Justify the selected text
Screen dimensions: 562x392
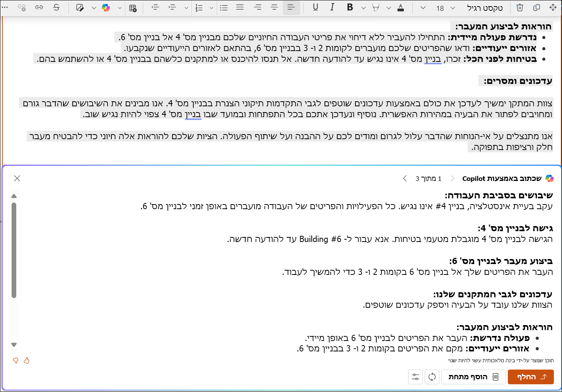tap(240, 8)
